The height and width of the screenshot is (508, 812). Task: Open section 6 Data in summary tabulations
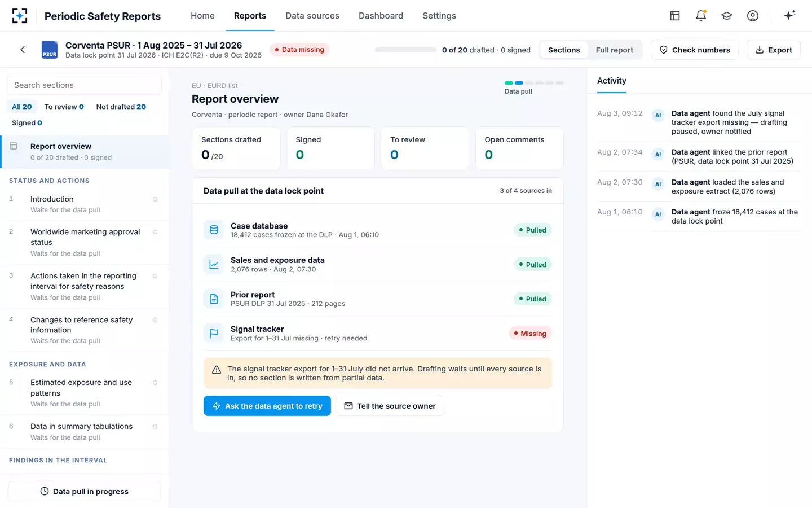point(85,432)
